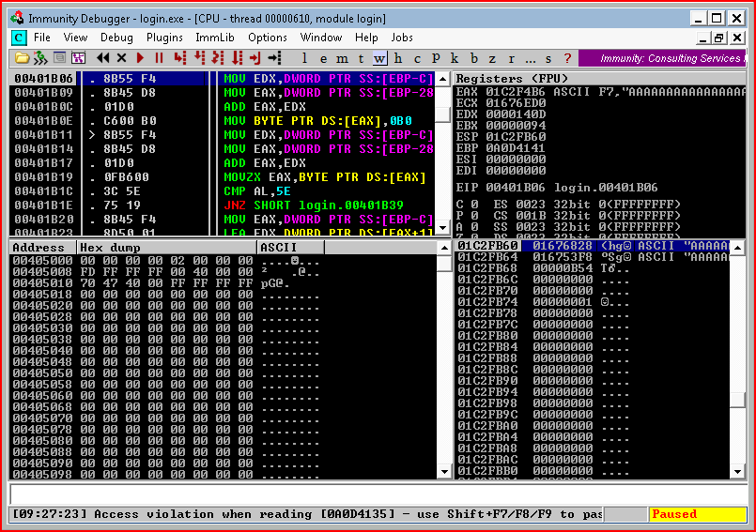Viewport: 756px width, 532px height.
Task: Click the red question mark help icon
Action: pyautogui.click(x=567, y=58)
